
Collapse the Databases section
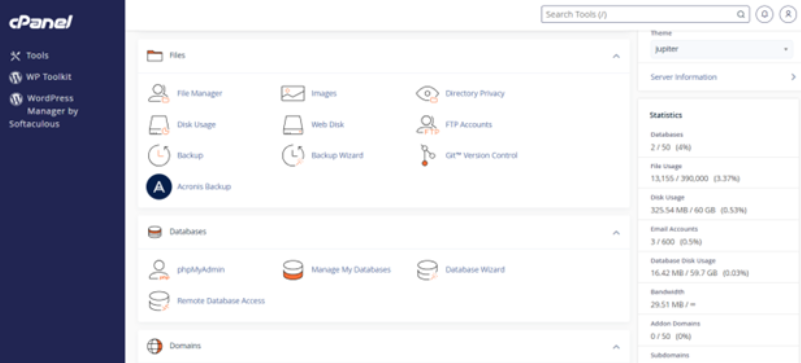point(616,232)
